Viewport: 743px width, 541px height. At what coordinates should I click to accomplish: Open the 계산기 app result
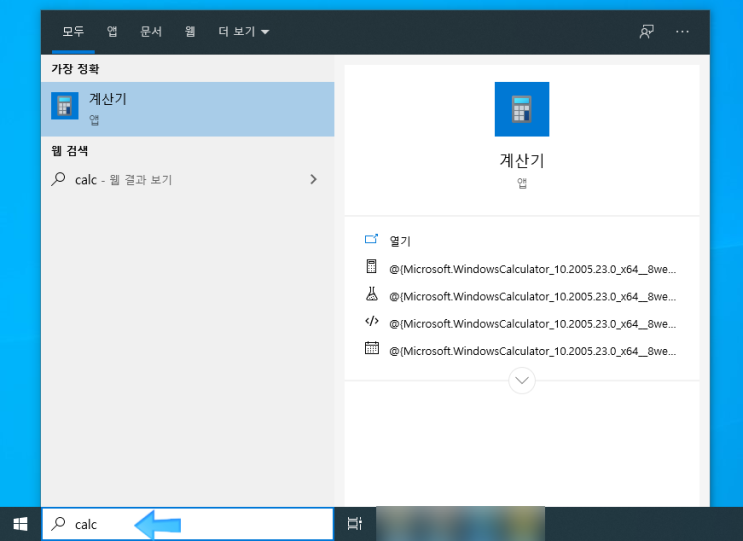pyautogui.click(x=188, y=109)
